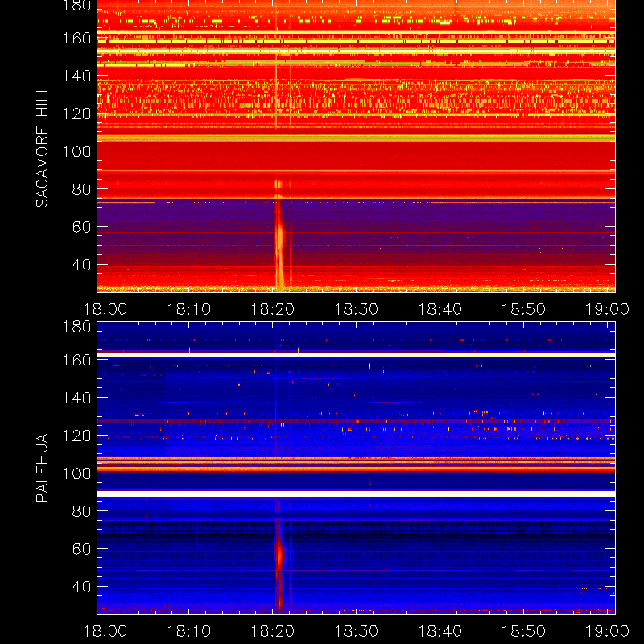Click 18:40 time label under Palehua plot

coord(440,631)
